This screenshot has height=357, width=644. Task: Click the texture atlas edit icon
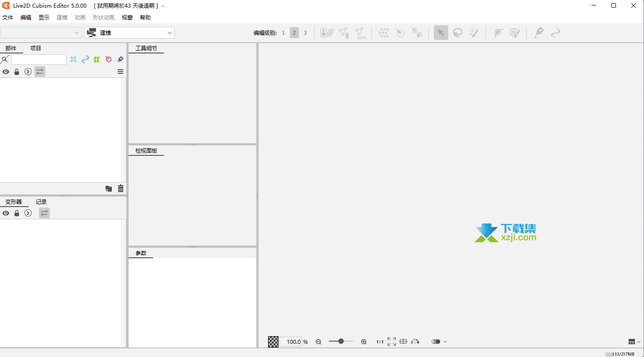(x=327, y=33)
